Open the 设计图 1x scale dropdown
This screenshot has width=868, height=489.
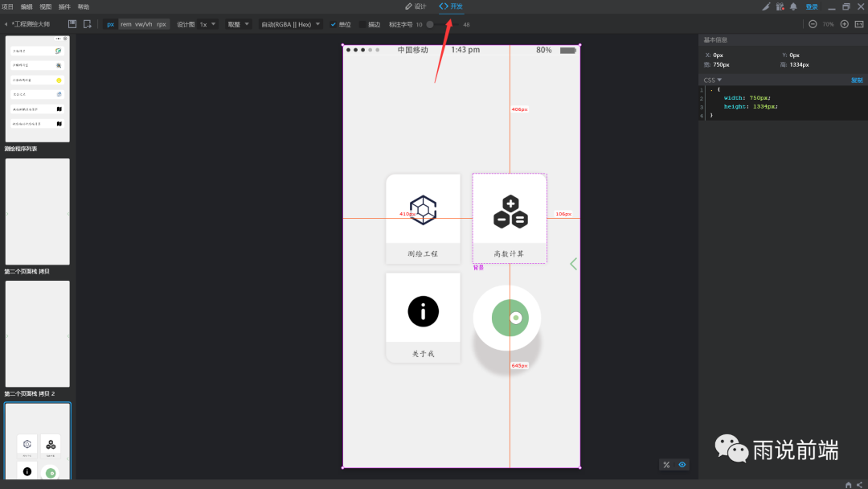point(207,24)
